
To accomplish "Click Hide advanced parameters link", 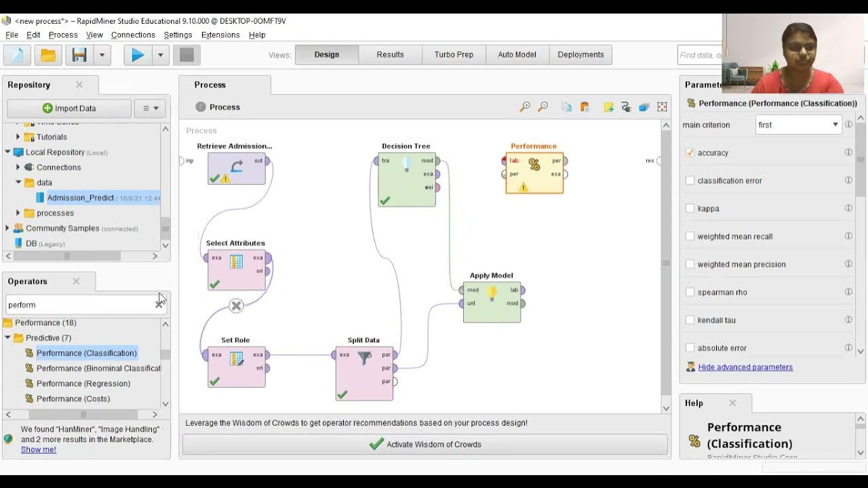I will [745, 367].
